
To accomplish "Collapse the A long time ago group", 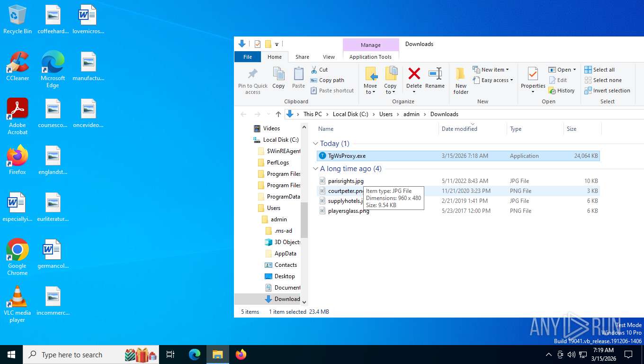I will (x=316, y=169).
